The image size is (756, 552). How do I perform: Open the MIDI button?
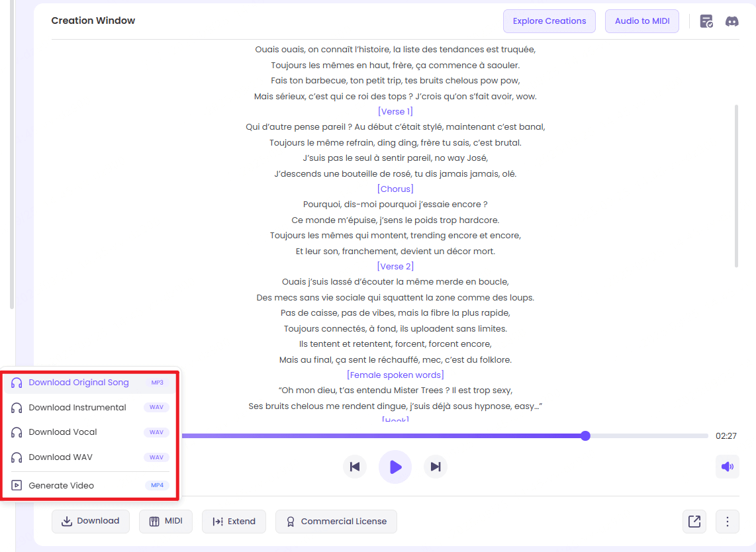point(166,521)
